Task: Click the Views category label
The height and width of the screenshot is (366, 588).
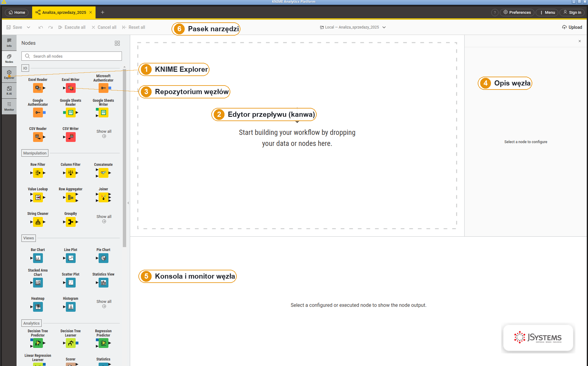Action: point(28,238)
